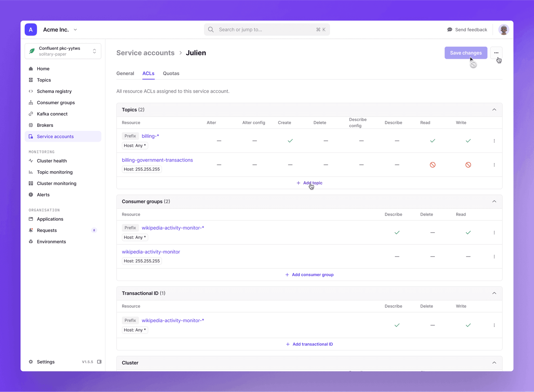Toggle Create permission for billing-* topic
Image resolution: width=534 pixels, height=392 pixels.
[x=290, y=141]
